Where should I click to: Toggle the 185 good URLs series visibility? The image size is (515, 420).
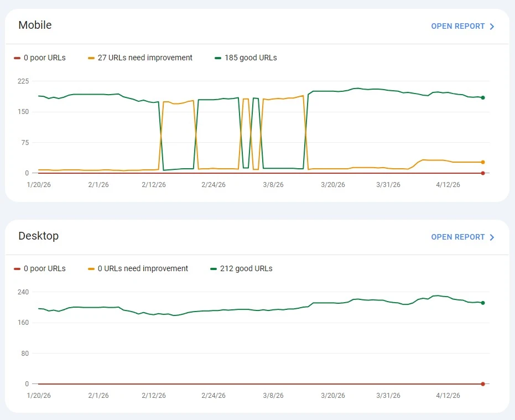click(245, 58)
